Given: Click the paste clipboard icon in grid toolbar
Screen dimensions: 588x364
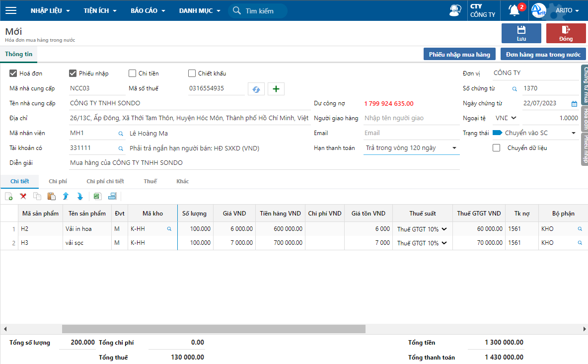Looking at the screenshot, I should coord(51,196).
